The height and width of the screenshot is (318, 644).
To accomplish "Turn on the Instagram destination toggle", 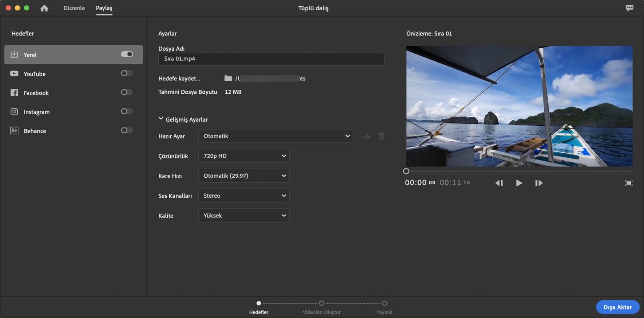I will pos(127,111).
